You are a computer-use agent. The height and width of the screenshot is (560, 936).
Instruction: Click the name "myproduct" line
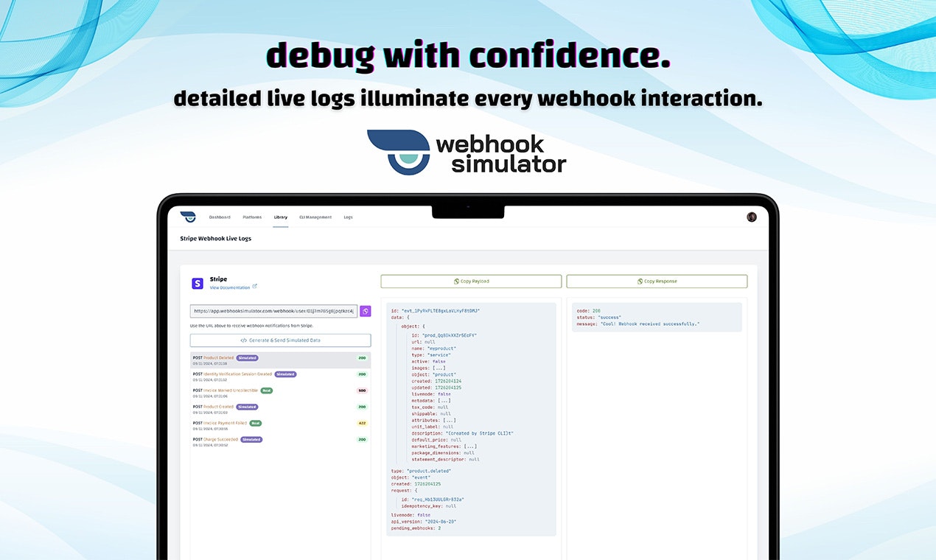[434, 349]
